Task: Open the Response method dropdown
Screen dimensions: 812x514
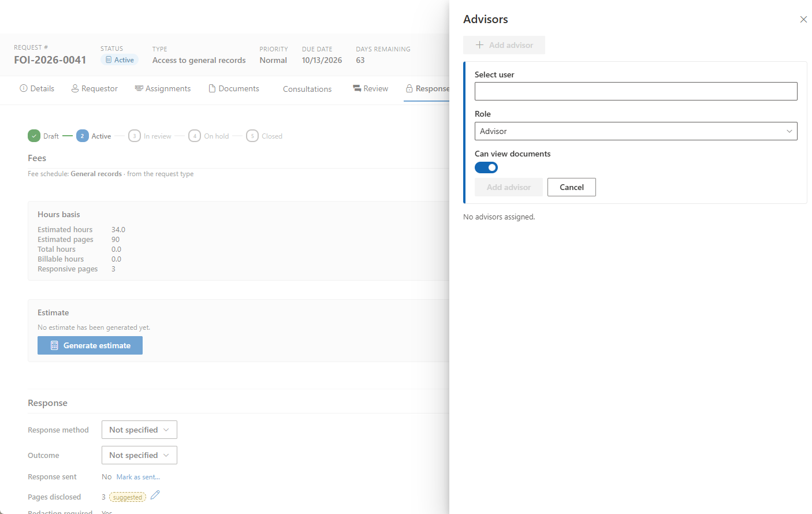Action: click(139, 430)
